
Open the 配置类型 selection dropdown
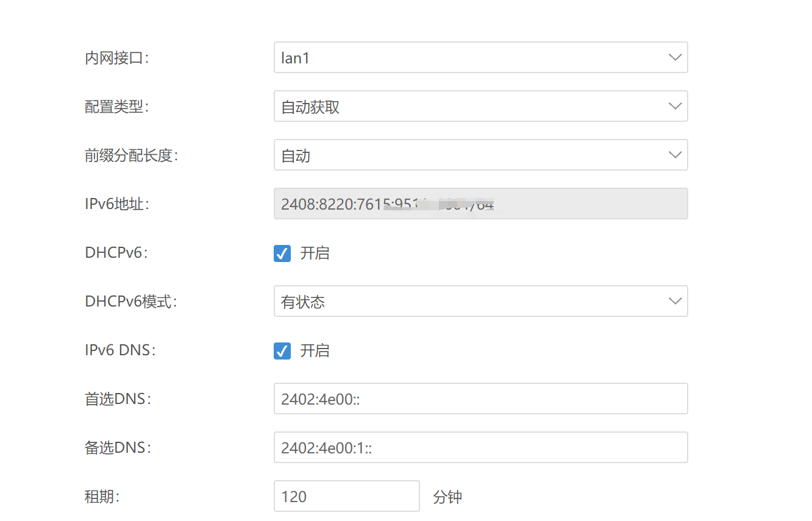tap(481, 105)
